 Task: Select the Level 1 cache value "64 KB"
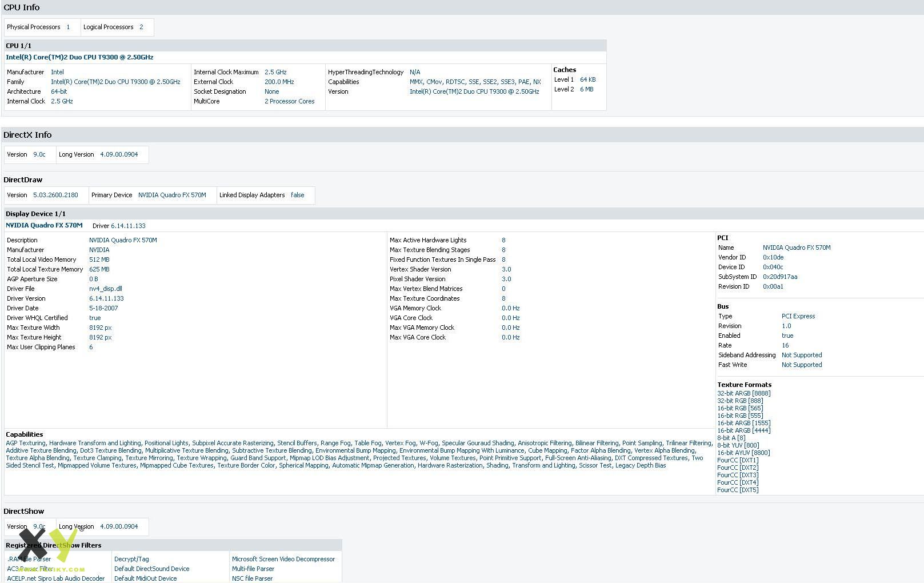[x=587, y=79]
